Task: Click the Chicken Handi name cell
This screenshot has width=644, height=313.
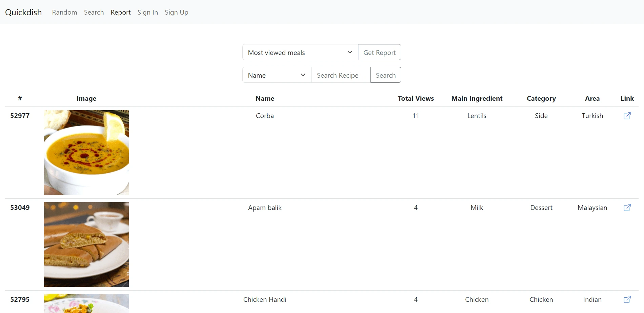Action: tap(265, 299)
